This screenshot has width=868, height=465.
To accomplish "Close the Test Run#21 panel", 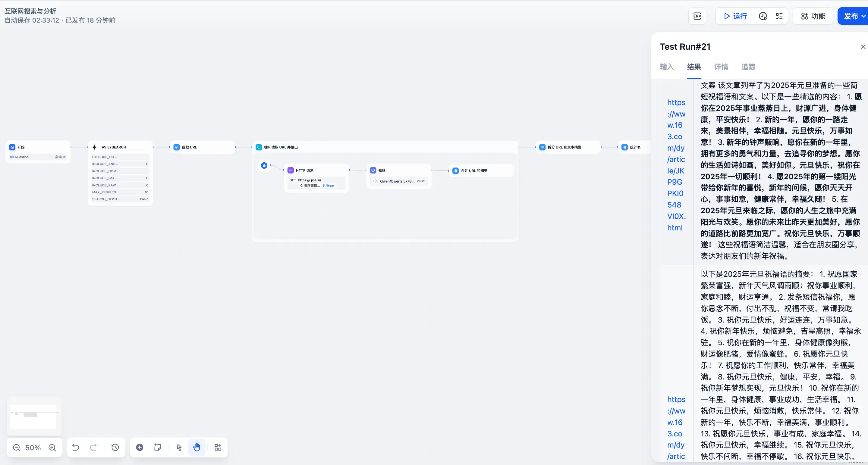I will (863, 47).
